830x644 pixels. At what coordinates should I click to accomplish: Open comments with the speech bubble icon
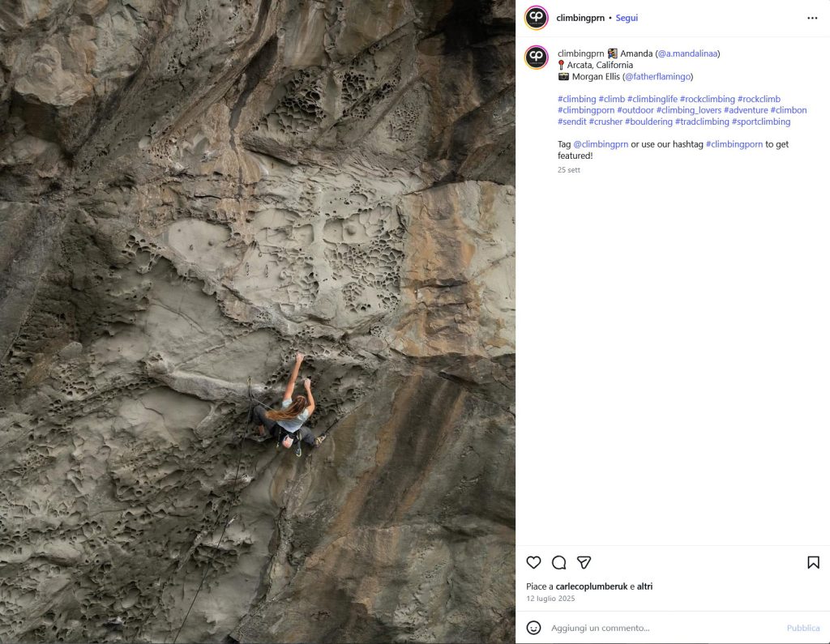(559, 562)
